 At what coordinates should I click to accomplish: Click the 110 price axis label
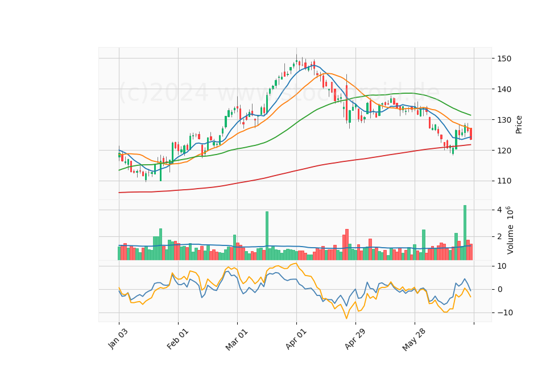(504, 181)
